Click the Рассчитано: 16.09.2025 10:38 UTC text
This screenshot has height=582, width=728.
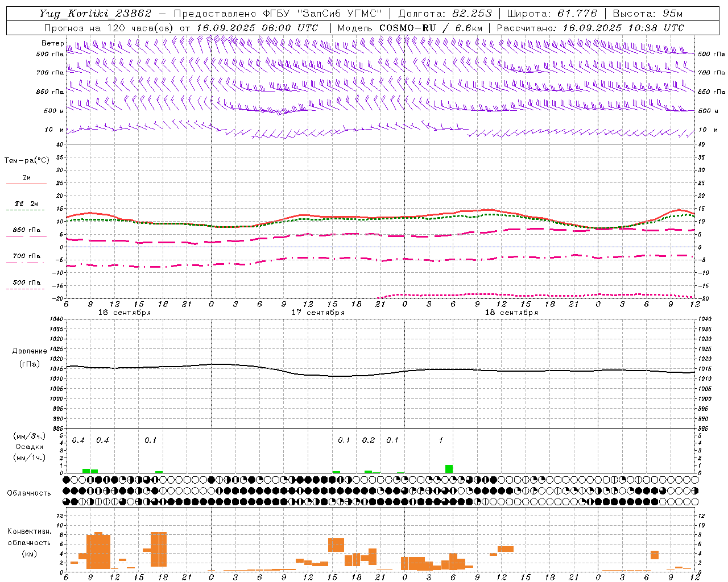590,28
